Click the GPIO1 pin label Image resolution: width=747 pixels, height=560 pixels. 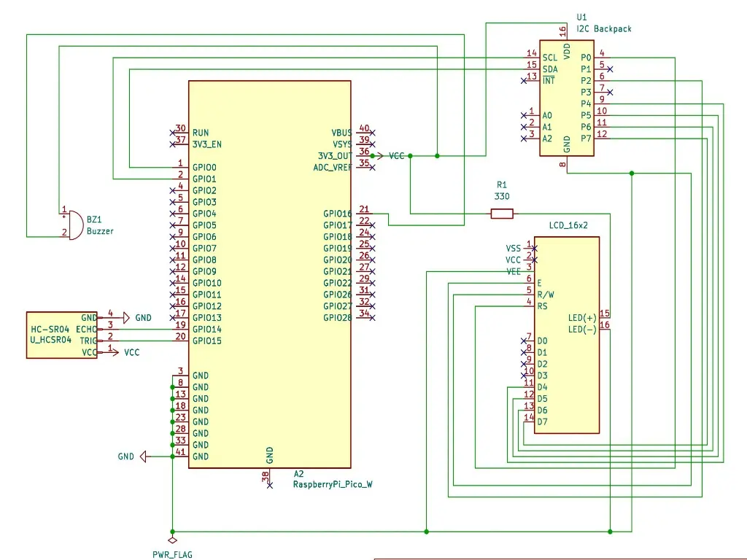tap(204, 179)
